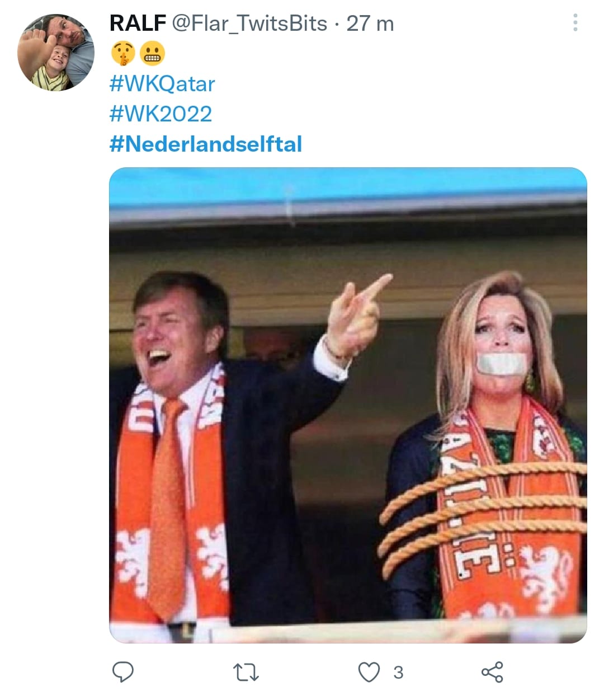Click the woman with taped mouth in photo
Viewport: 604px width, 700px height.
tap(487, 448)
